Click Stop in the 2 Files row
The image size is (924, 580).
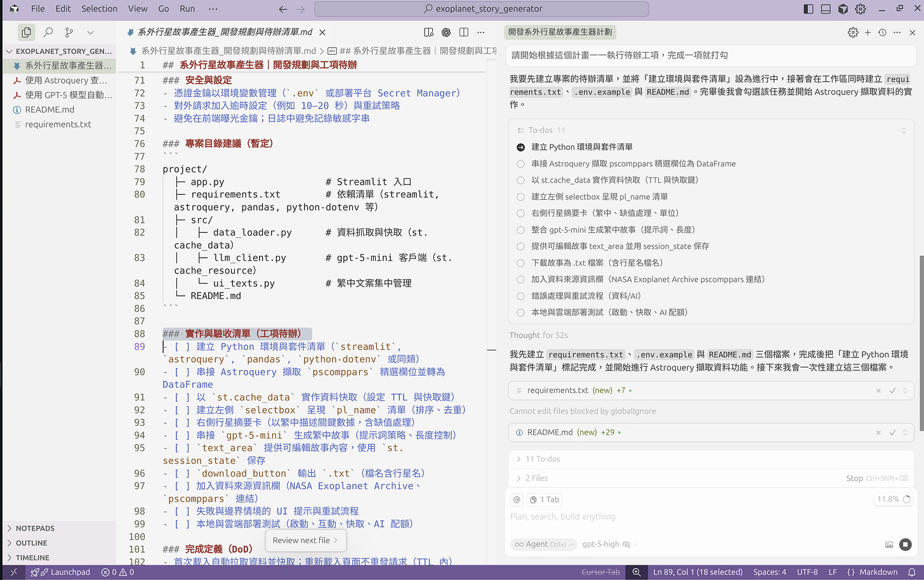[854, 478]
